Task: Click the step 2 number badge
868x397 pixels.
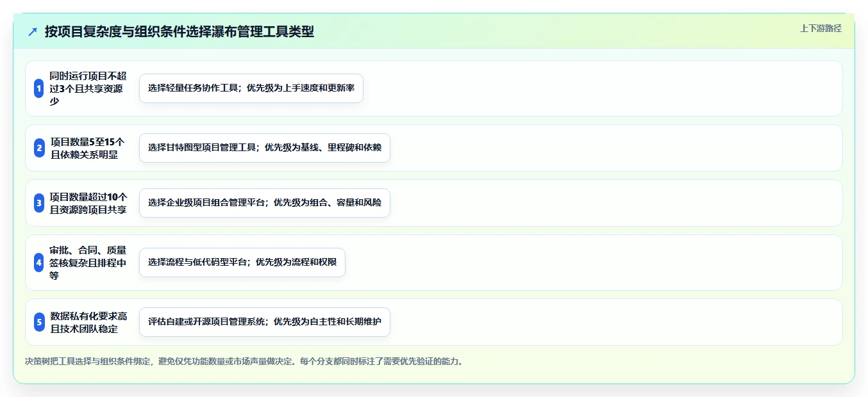Action: coord(39,148)
